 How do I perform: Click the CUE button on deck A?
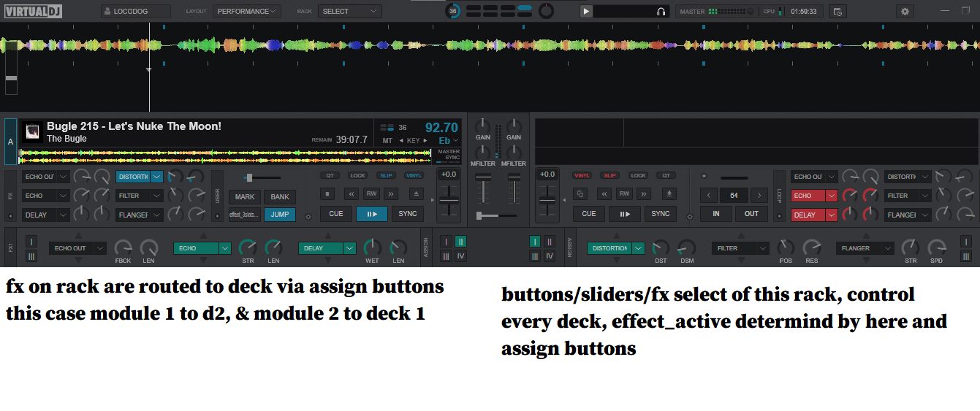336,214
